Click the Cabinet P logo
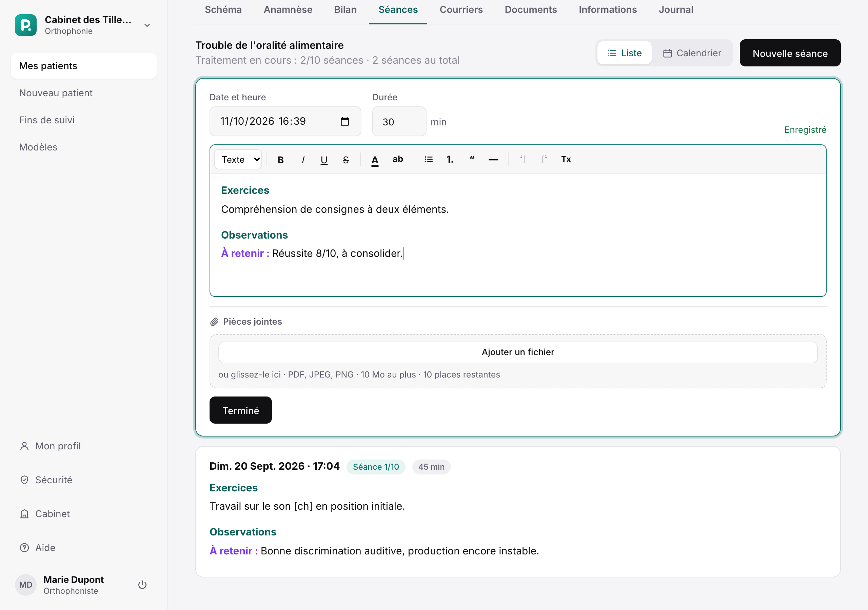868x610 pixels. 26,25
